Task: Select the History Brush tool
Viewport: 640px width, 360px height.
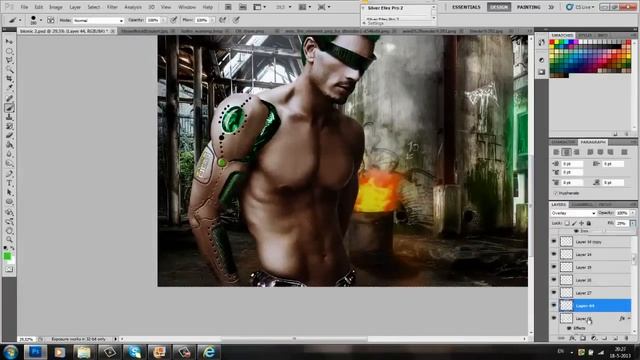Action: [9, 126]
